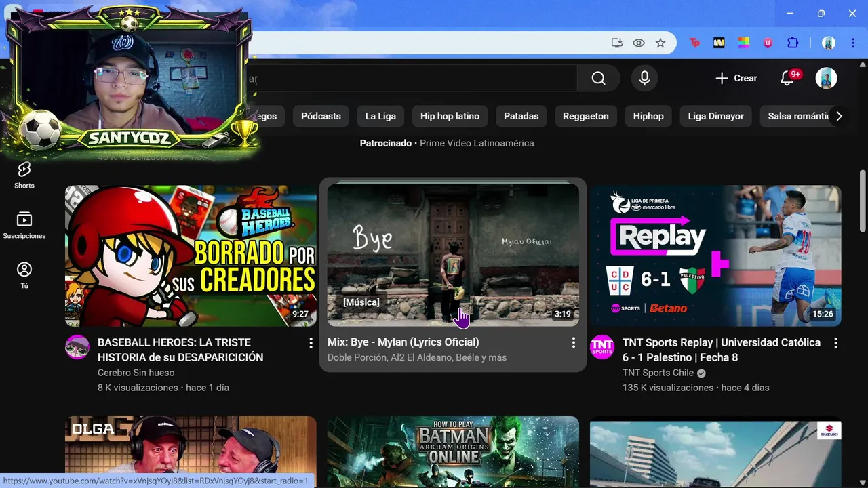This screenshot has height=488, width=868.
Task: Select the Hiphop filter chip
Action: [x=648, y=116]
